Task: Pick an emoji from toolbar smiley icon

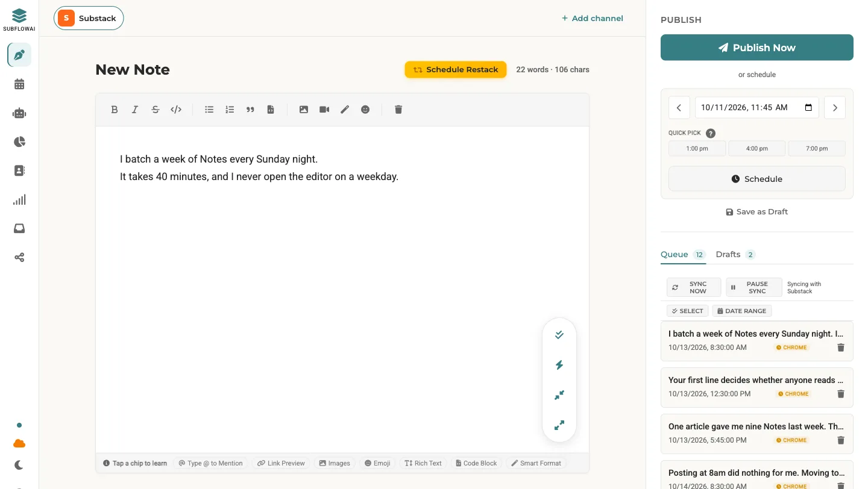Action: [365, 110]
